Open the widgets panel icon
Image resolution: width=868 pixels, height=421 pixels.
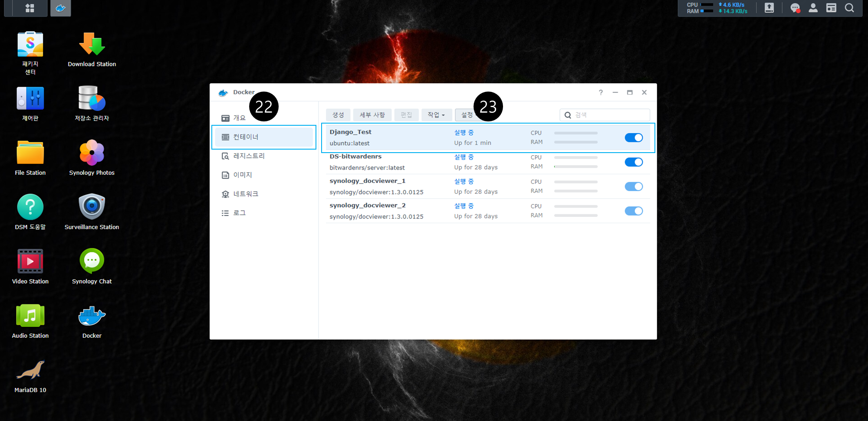(x=831, y=8)
